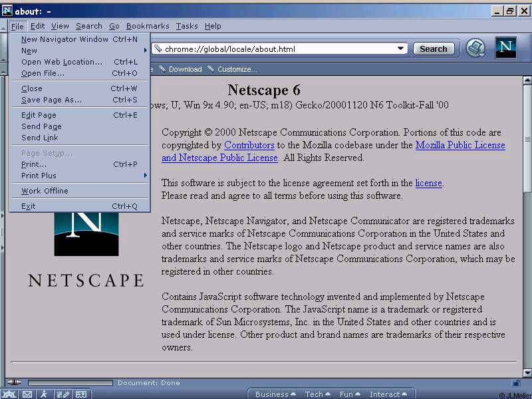532x399 pixels.
Task: Open the Navigator component icon in taskbar
Action: (9, 394)
